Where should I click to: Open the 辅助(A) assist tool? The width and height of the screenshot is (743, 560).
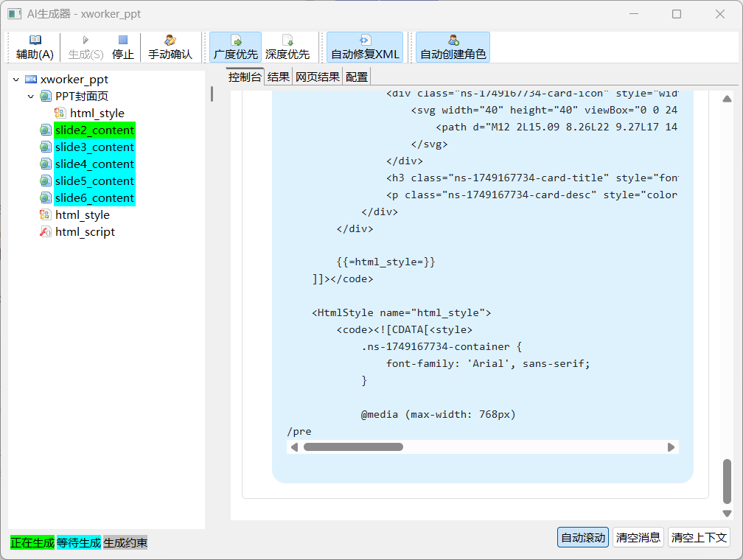tap(35, 47)
